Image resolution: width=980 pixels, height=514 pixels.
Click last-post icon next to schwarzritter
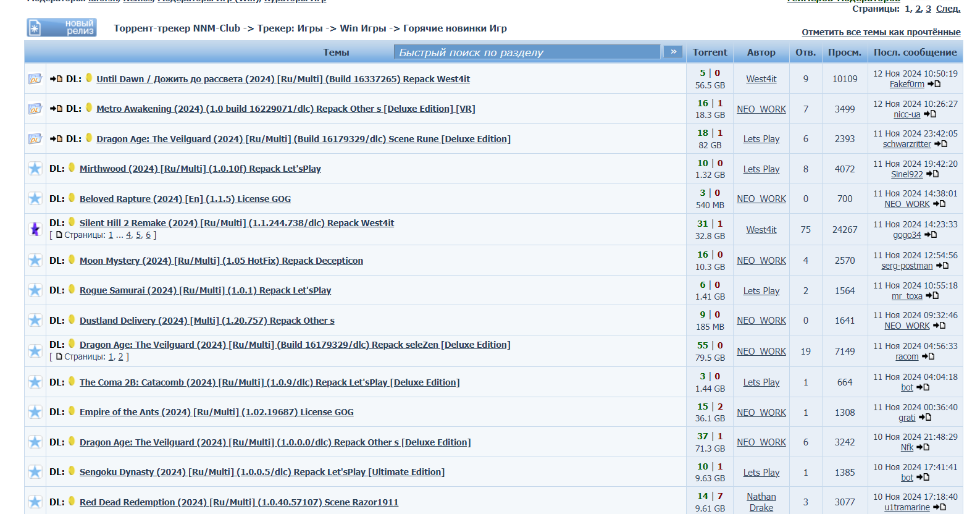[940, 144]
